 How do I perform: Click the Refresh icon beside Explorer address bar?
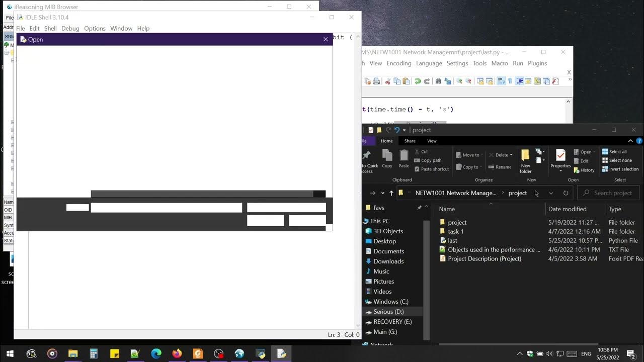tap(566, 193)
